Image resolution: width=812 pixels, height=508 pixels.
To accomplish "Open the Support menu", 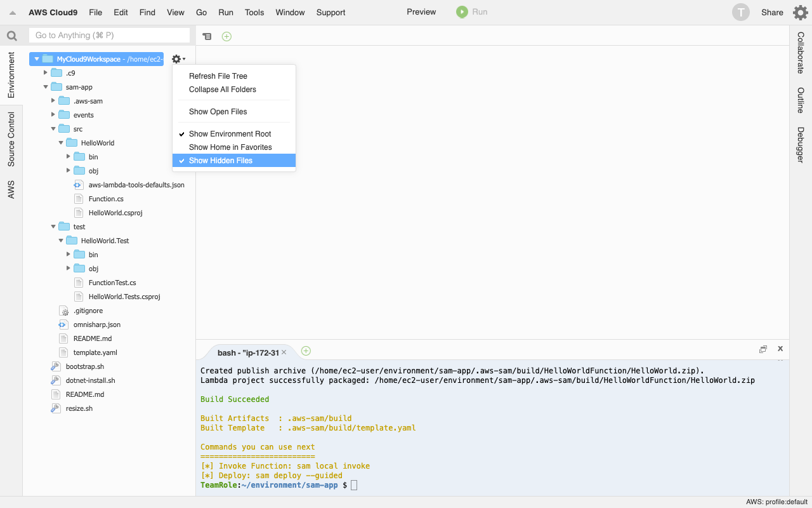I will (331, 12).
